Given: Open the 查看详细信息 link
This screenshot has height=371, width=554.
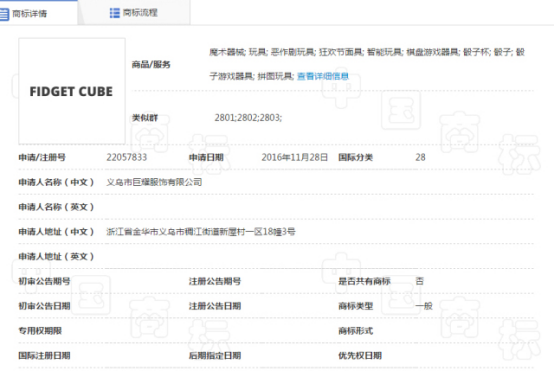Looking at the screenshot, I should [323, 76].
